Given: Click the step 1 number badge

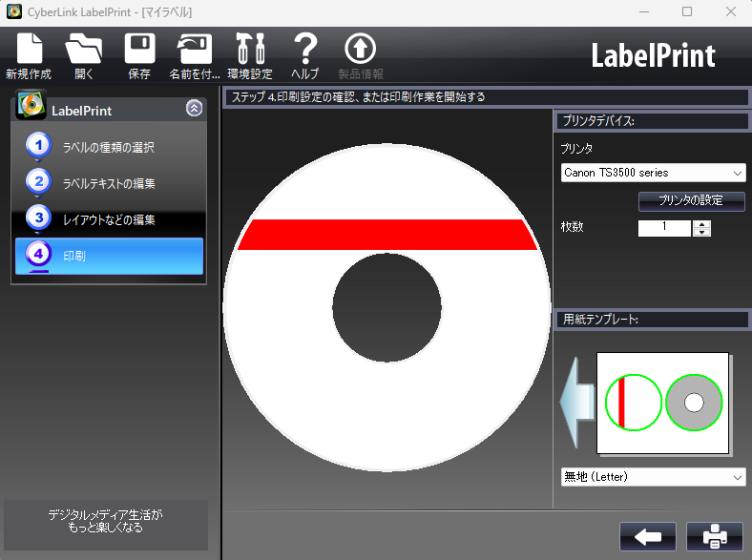Looking at the screenshot, I should point(38,145).
